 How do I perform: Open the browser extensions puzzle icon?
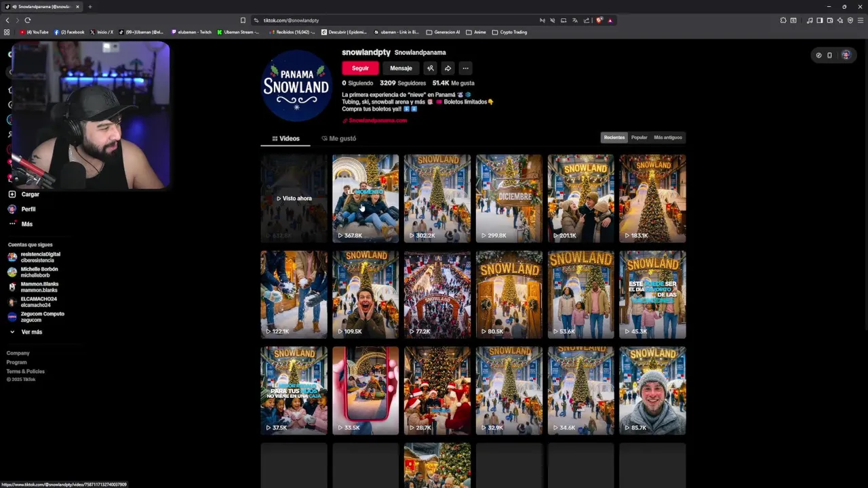[783, 20]
